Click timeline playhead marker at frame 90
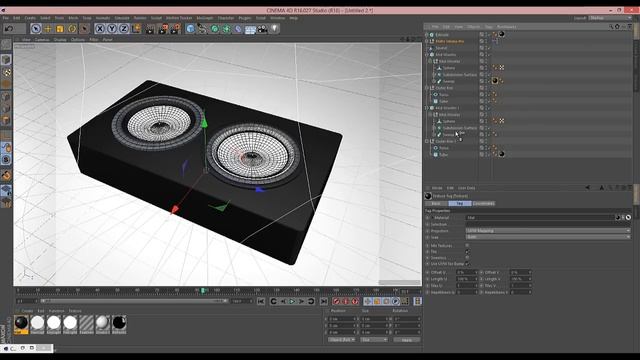The height and width of the screenshot is (360, 640). coord(203,291)
